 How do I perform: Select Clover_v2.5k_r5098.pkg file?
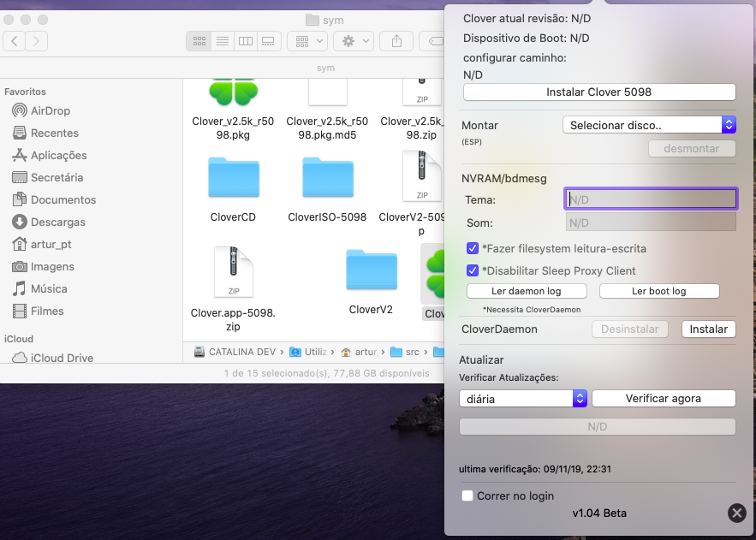pyautogui.click(x=233, y=110)
